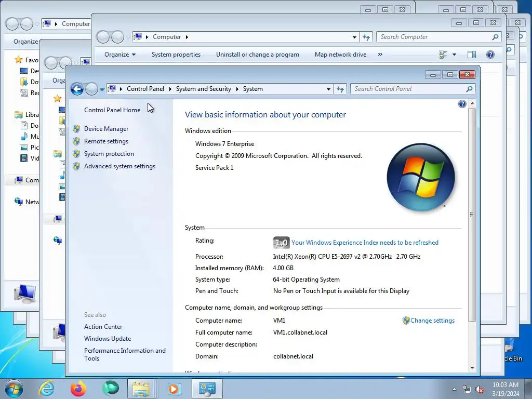Open address history dropdown in Computer window
The width and height of the screenshot is (532, 399).
354,37
